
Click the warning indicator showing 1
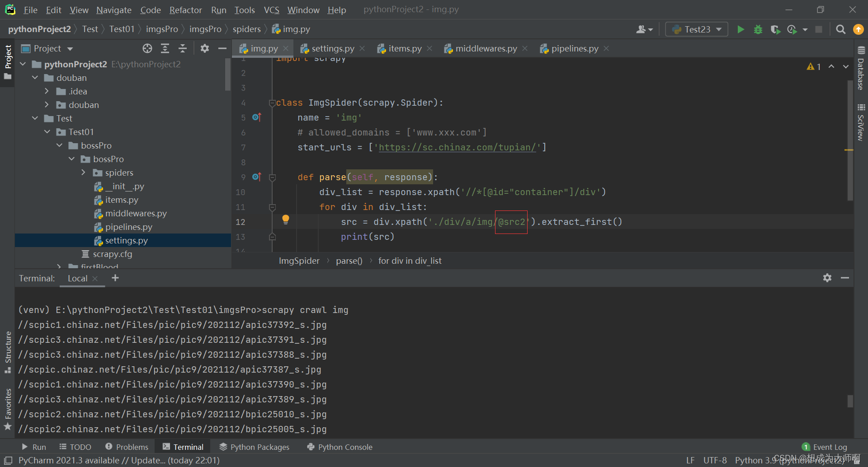[x=813, y=66]
